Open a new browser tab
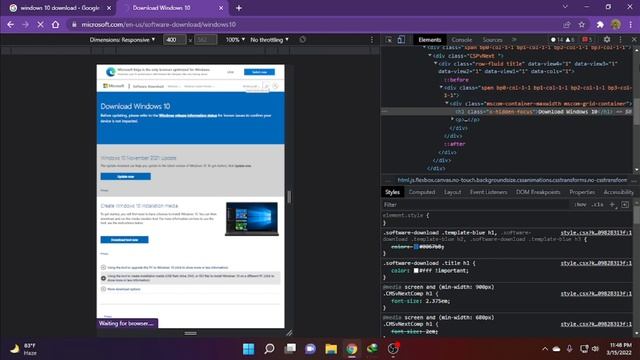This screenshot has width=640, height=360. 239,8
